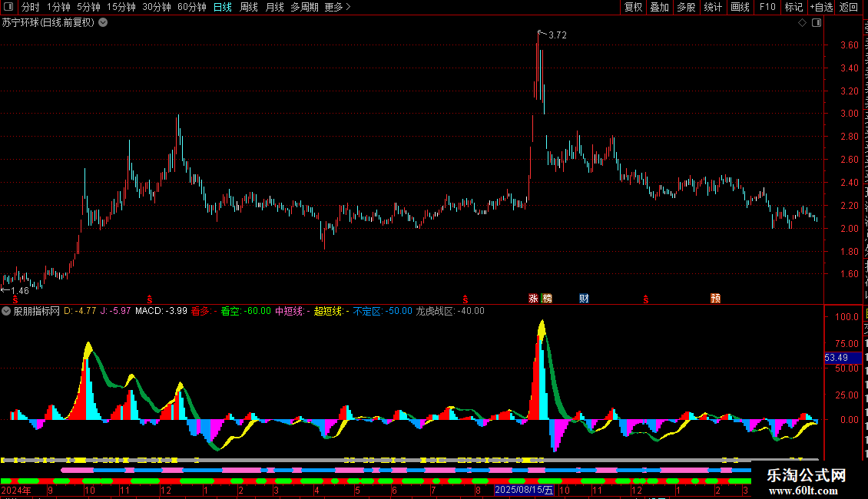Click the S marker near August
Screen dimensions: 868x499
point(465,299)
